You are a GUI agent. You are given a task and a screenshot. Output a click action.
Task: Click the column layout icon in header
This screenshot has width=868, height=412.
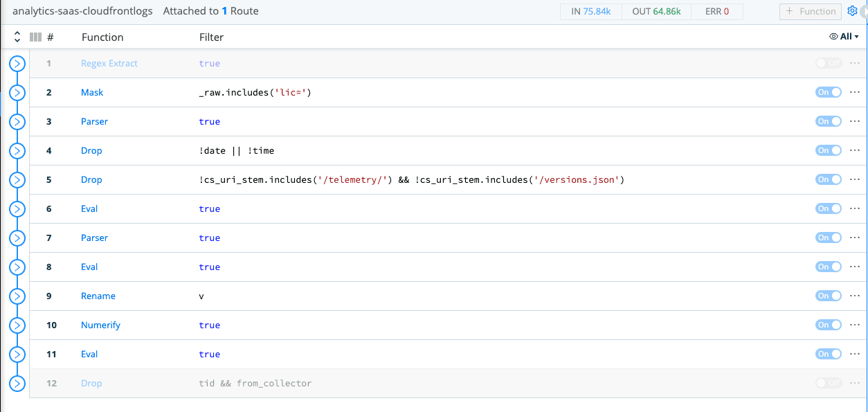35,37
